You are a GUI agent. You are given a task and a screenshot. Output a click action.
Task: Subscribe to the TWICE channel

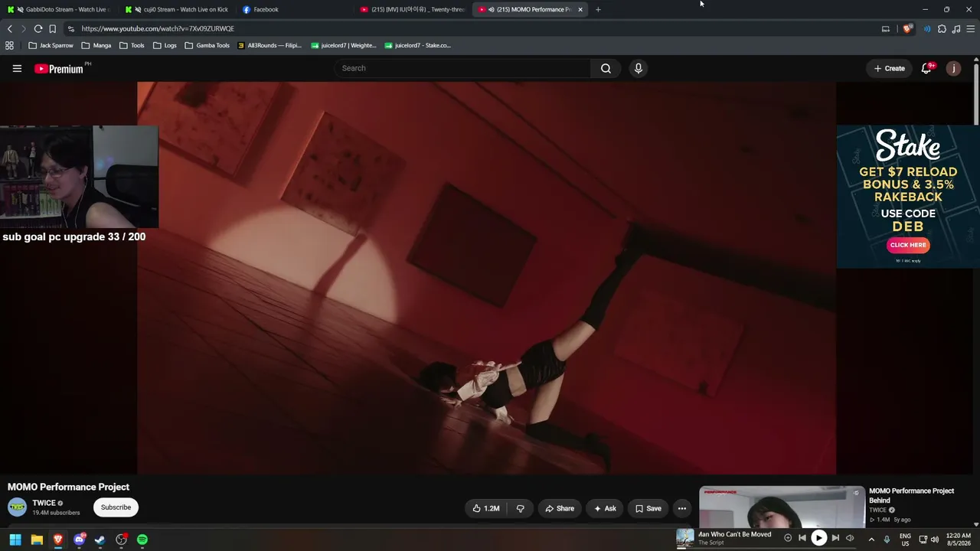(116, 507)
